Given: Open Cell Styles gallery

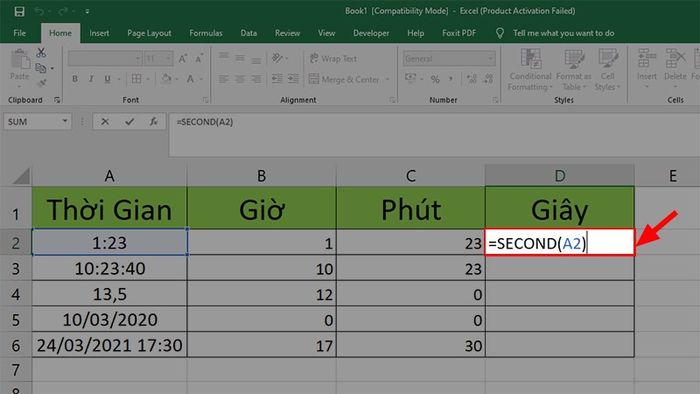Looking at the screenshot, I should (607, 70).
